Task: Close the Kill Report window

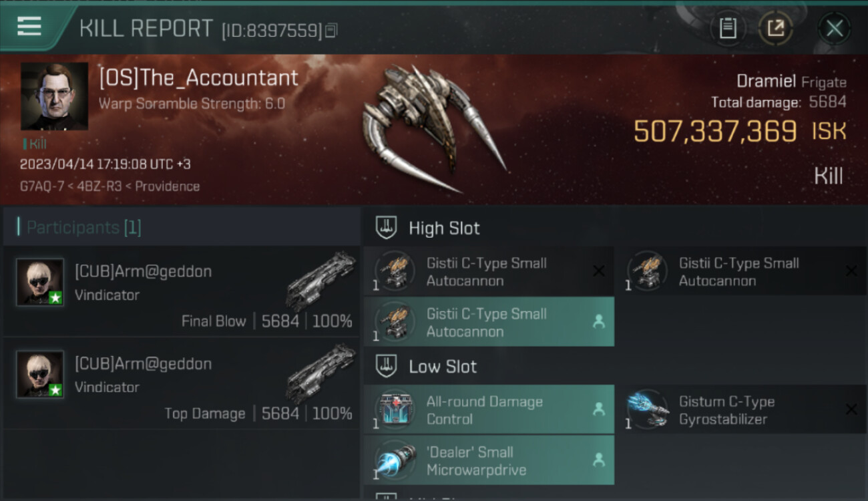Action: tap(834, 28)
